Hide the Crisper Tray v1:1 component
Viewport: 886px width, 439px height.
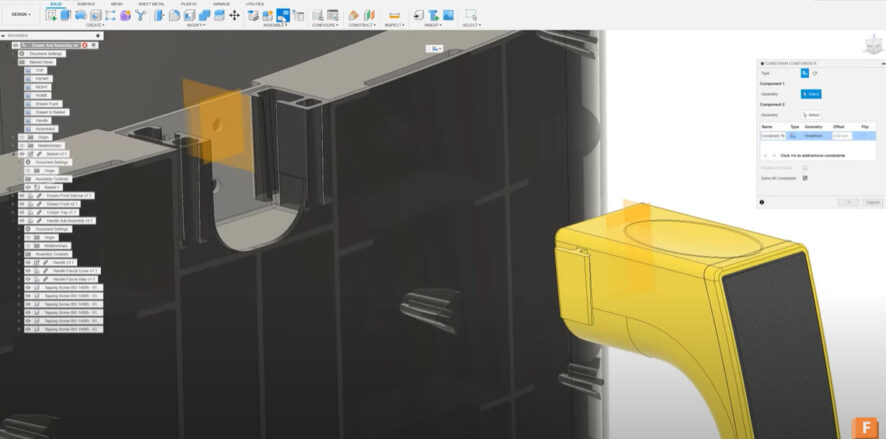21,212
